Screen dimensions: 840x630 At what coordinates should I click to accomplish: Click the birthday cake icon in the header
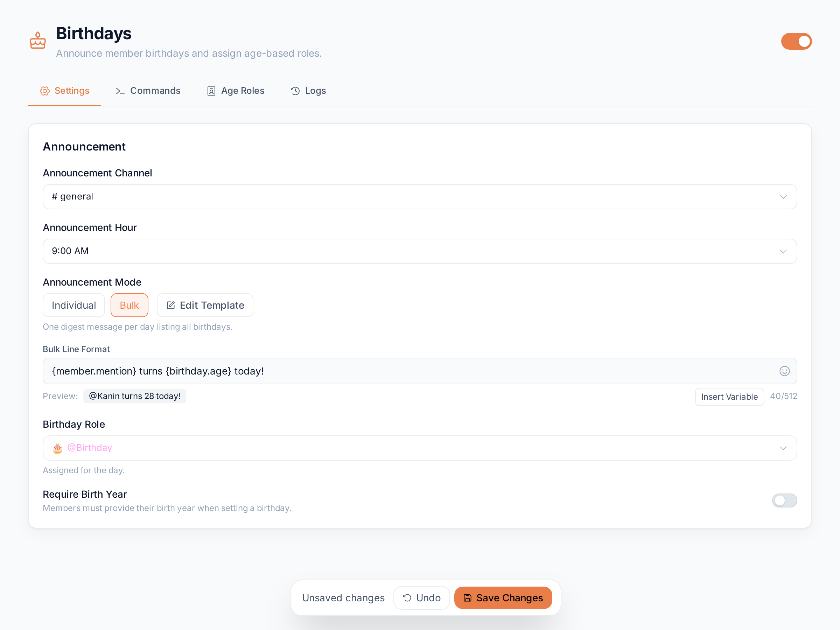coord(37,41)
